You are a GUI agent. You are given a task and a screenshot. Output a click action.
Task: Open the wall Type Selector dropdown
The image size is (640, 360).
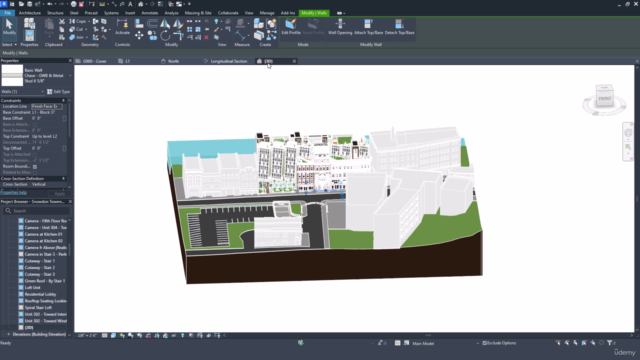click(x=70, y=76)
